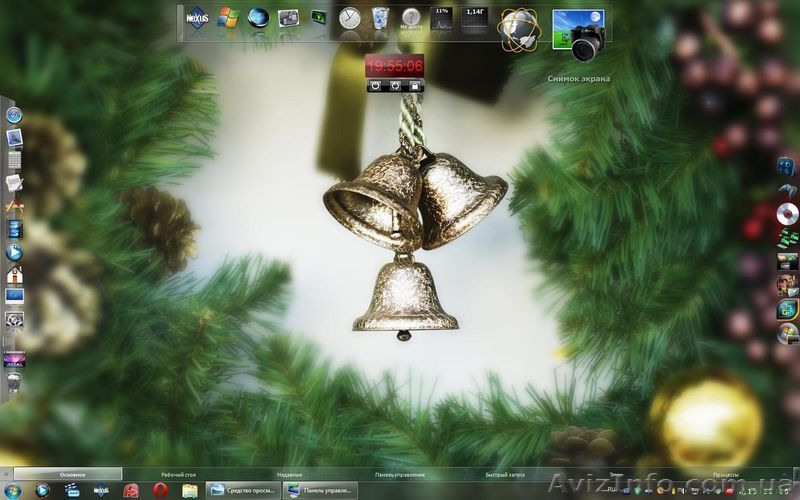
Task: Open the red app icon beside Opera on taskbar
Action: pyautogui.click(x=131, y=491)
